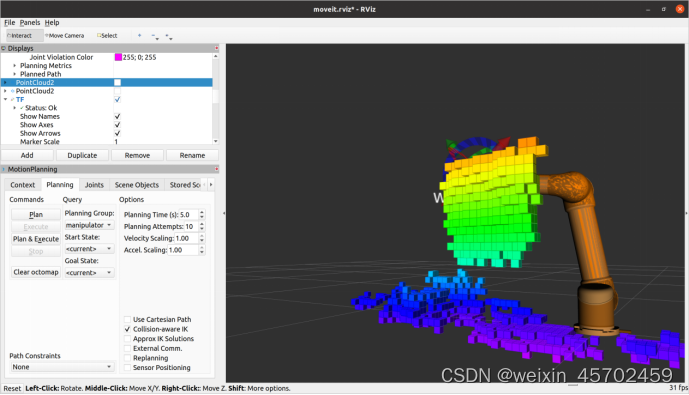Disable Collision-aware IK
The width and height of the screenshot is (689, 395).
(x=127, y=329)
